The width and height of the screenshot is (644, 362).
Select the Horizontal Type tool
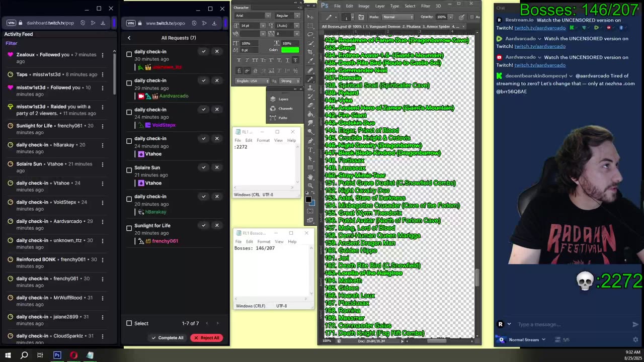click(310, 150)
